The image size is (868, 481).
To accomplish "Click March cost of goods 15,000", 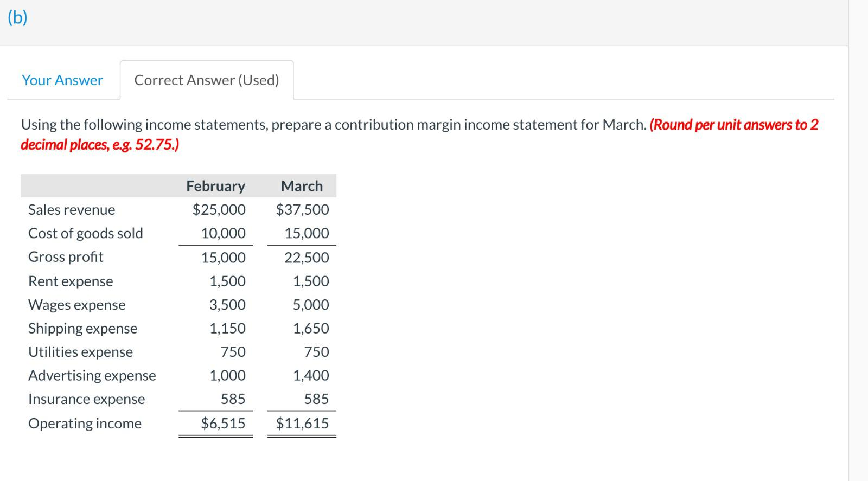I will pyautogui.click(x=307, y=233).
